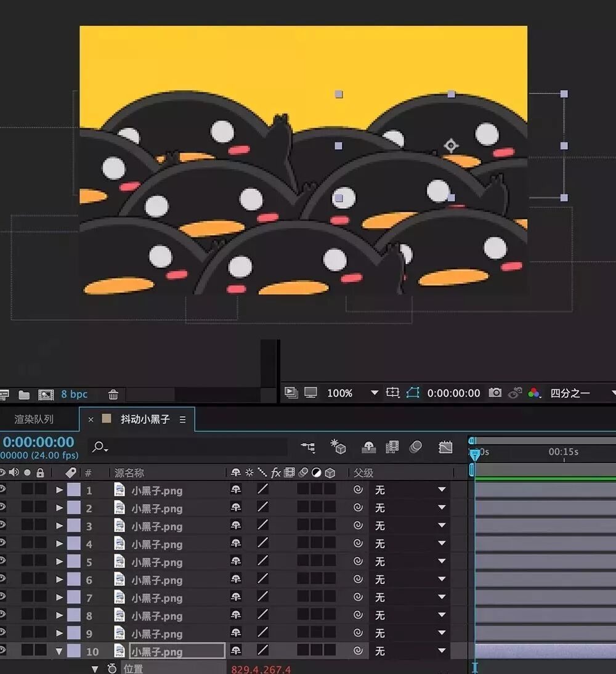
Task: Expand layer 5 小黑子.png
Action: click(59, 562)
